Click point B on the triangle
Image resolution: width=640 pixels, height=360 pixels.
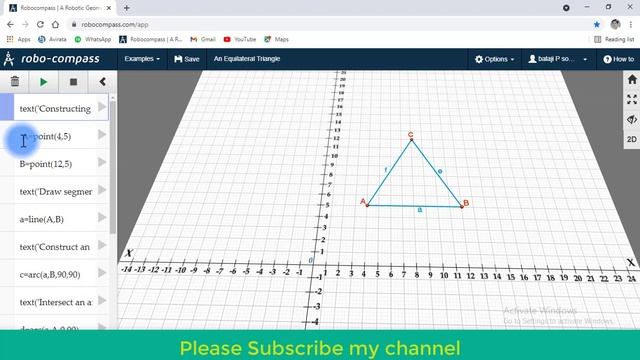pos(462,207)
